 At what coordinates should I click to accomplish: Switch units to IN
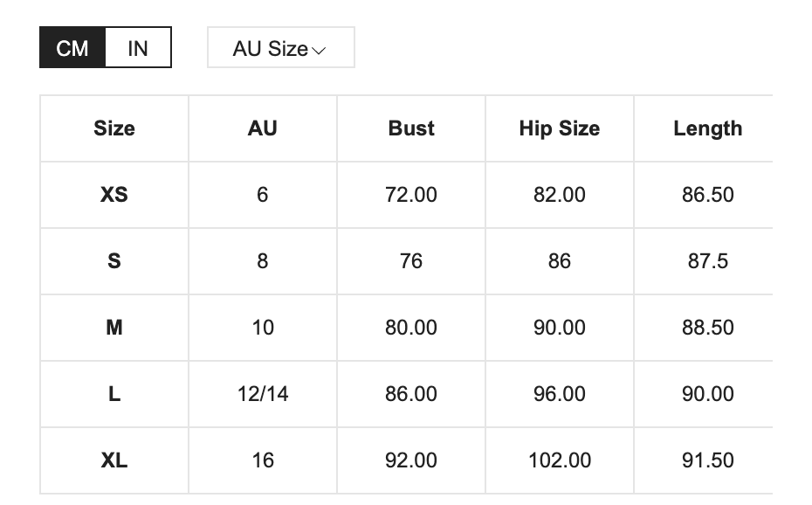138,48
